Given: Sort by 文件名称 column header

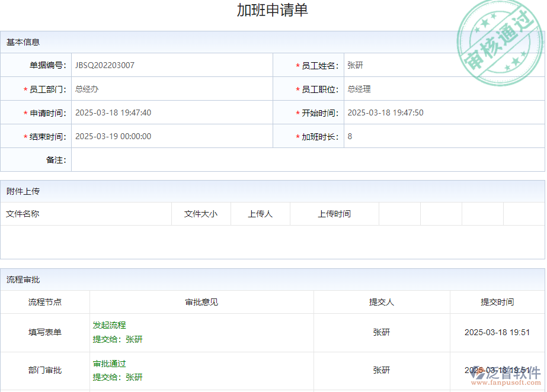Looking at the screenshot, I should click(x=23, y=214).
